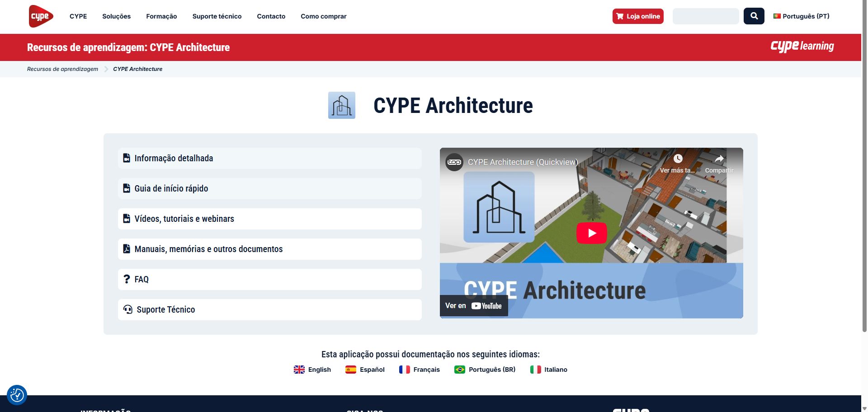Click the cype learning logo
This screenshot has height=412, width=868.
tap(802, 47)
